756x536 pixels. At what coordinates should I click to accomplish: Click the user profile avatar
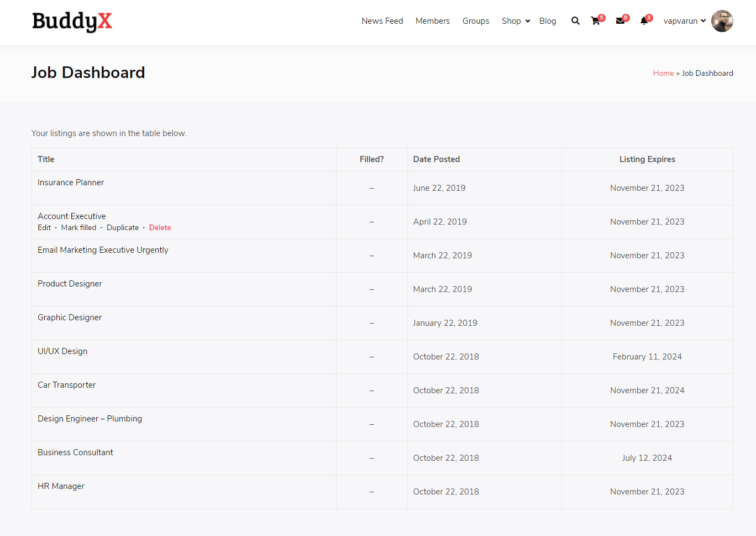tap(722, 21)
